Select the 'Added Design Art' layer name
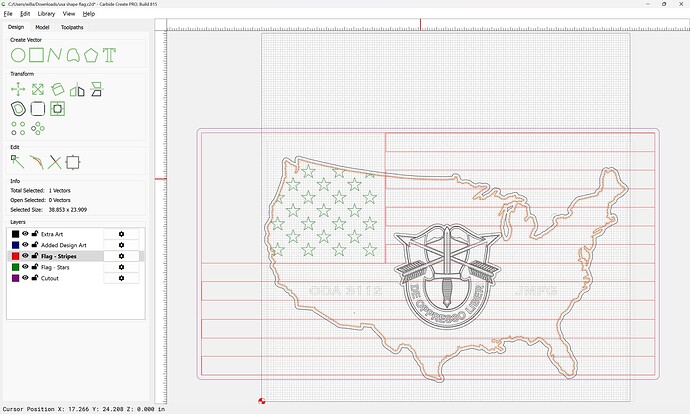Viewport: 690px width, 414px height. (x=64, y=245)
